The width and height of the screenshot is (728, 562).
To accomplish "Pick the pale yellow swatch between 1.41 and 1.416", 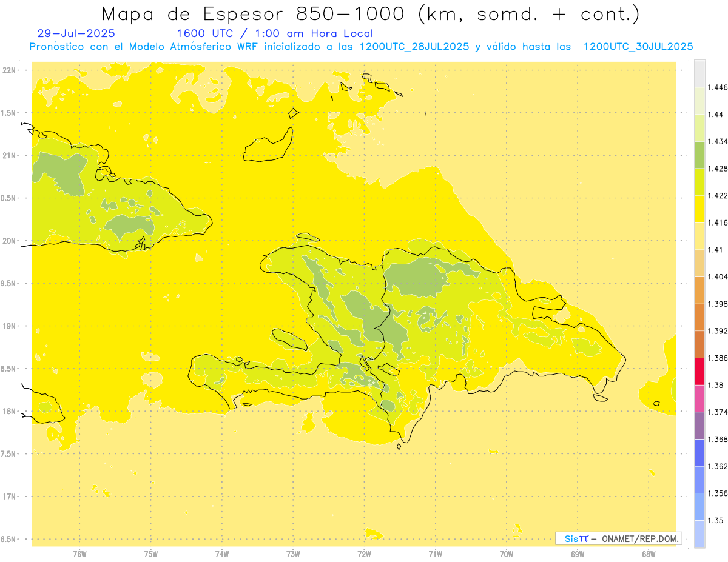I will [x=699, y=236].
